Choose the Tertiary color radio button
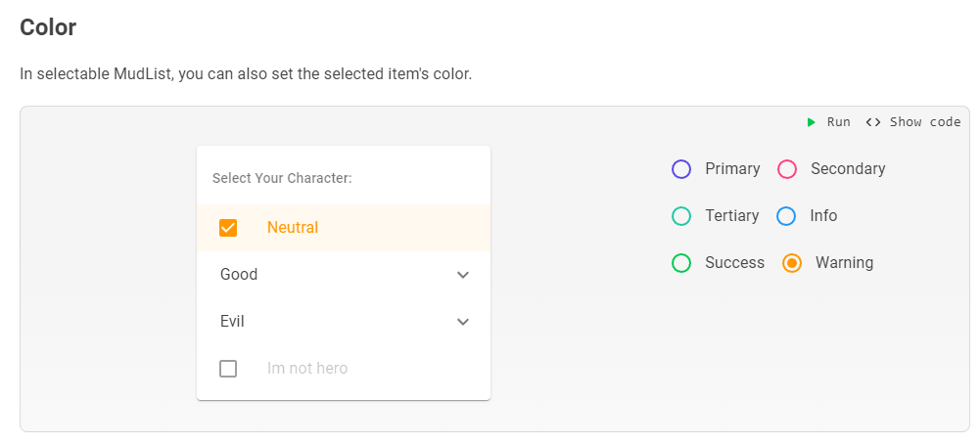980x445 pixels. pos(681,216)
